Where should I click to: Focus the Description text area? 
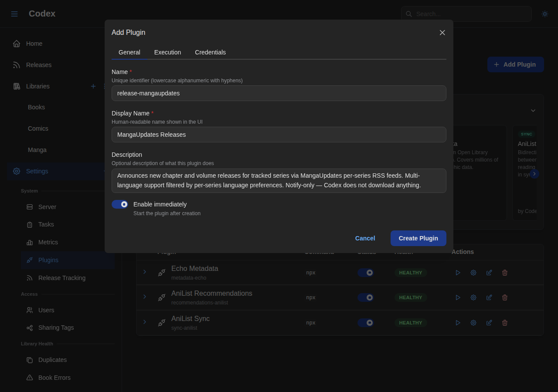click(x=279, y=181)
